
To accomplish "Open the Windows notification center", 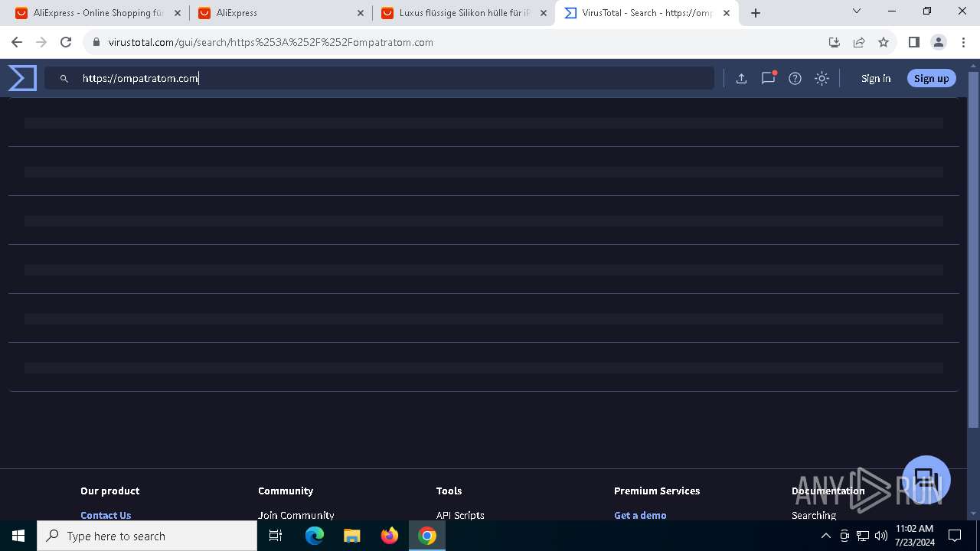I will coord(955,536).
